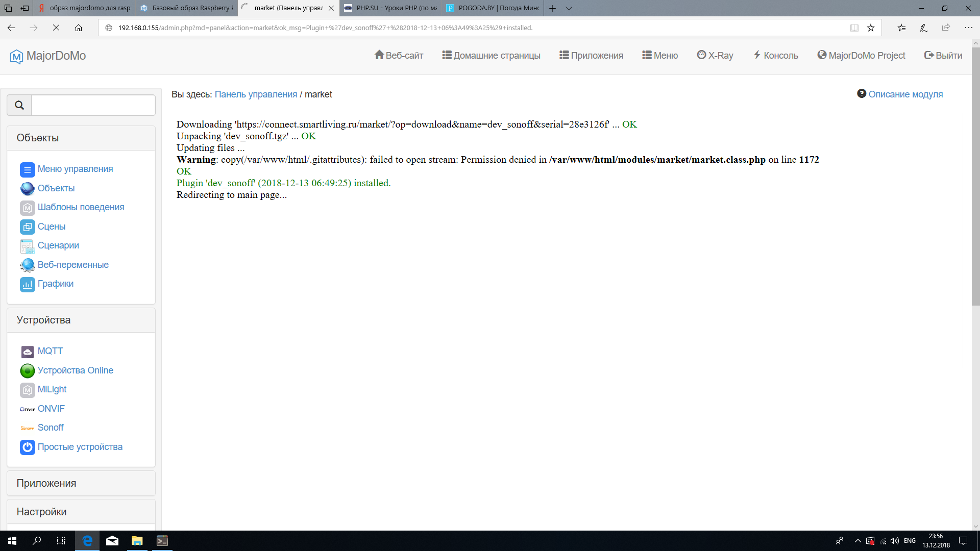Stop page loading in browser toolbar
The image size is (980, 551).
[x=56, y=28]
